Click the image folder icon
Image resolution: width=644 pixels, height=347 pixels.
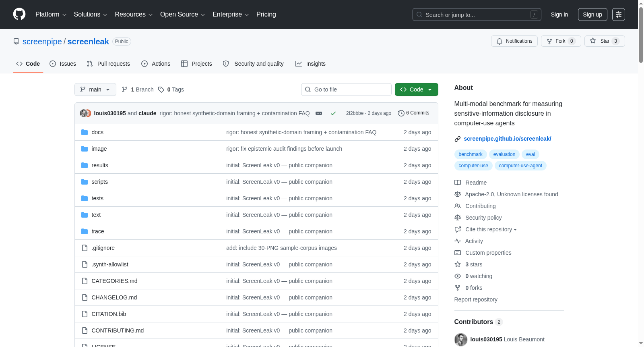pyautogui.click(x=85, y=149)
